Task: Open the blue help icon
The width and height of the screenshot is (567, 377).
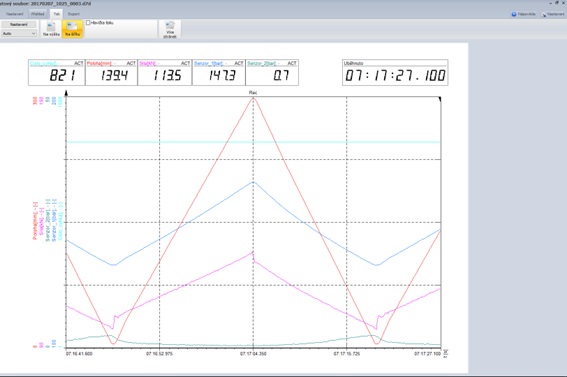Action: pyautogui.click(x=513, y=14)
